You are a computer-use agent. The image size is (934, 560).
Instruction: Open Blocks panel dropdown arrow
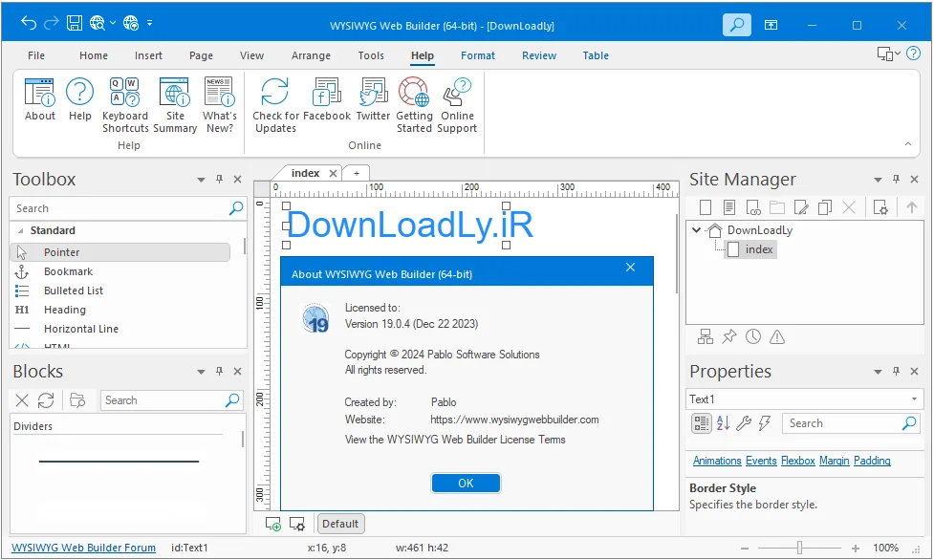pyautogui.click(x=201, y=372)
